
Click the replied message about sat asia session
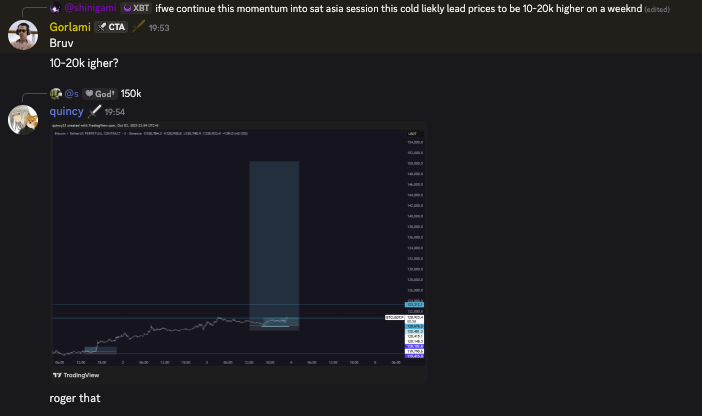pyautogui.click(x=398, y=8)
